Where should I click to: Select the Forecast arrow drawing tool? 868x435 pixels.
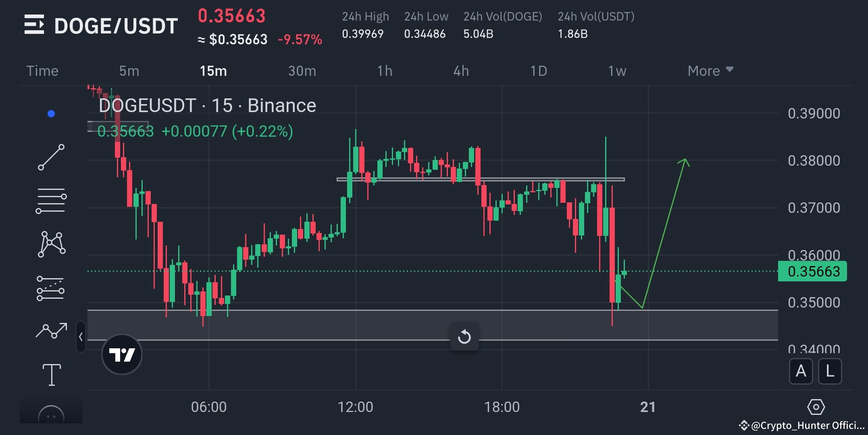(x=52, y=331)
